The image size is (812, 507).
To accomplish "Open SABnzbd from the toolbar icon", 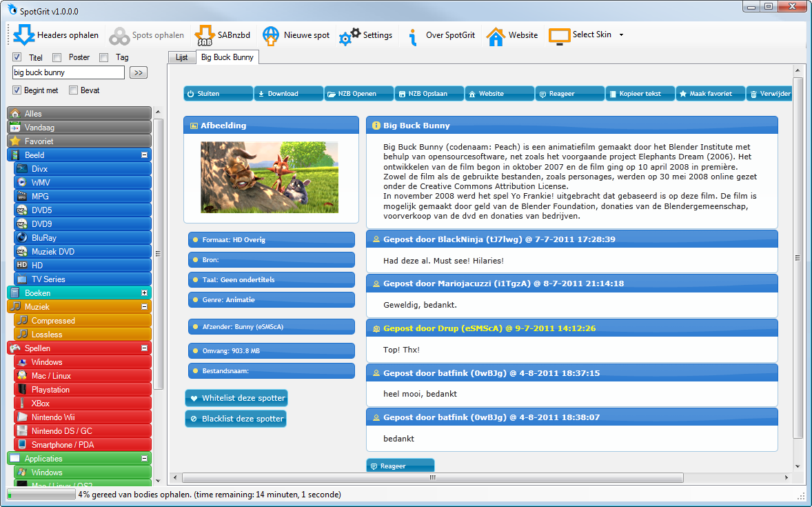I will coord(205,35).
